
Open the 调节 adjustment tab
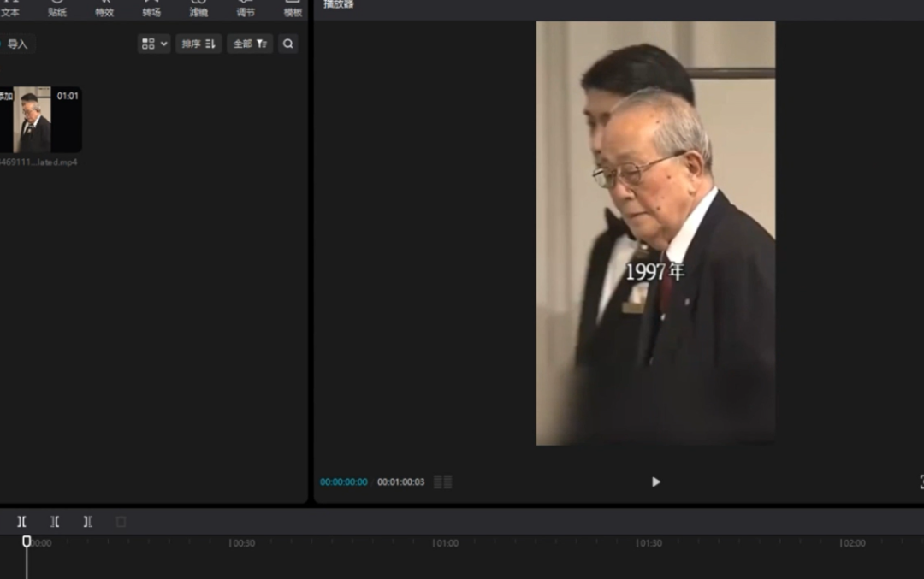246,9
